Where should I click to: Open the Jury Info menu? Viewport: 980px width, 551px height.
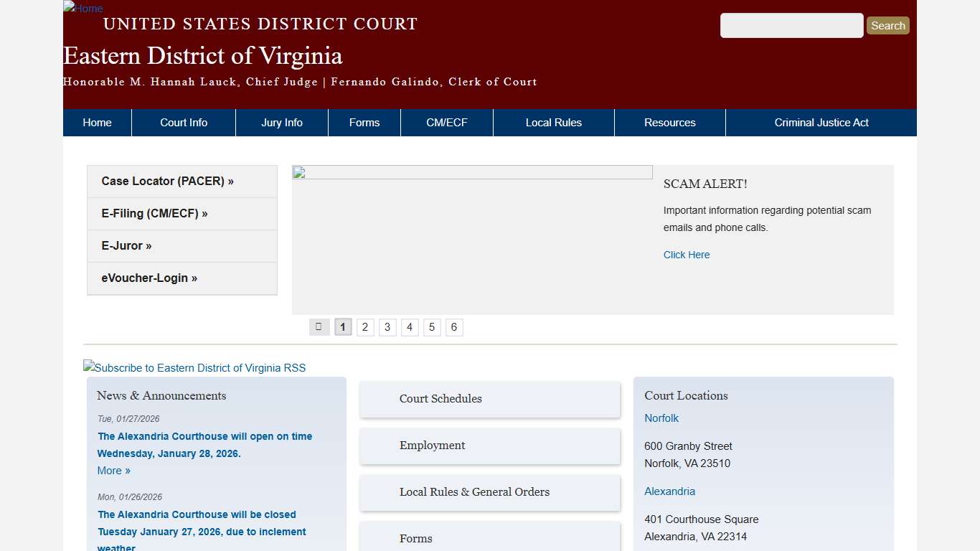281,122
